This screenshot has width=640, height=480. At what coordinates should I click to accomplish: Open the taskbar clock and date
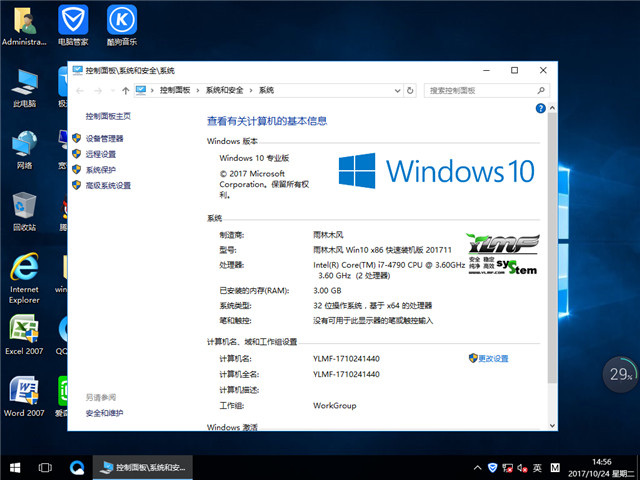tap(601, 468)
